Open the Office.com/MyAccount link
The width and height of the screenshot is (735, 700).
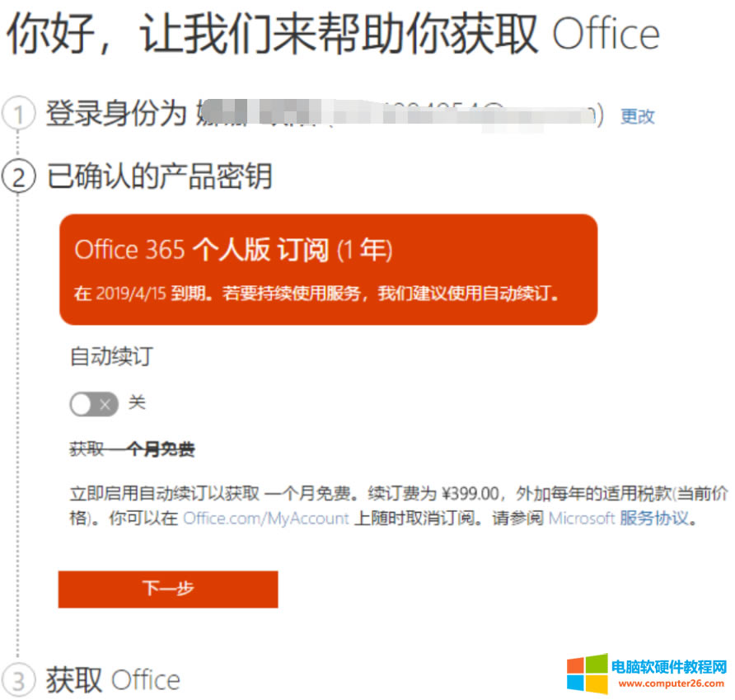click(266, 519)
